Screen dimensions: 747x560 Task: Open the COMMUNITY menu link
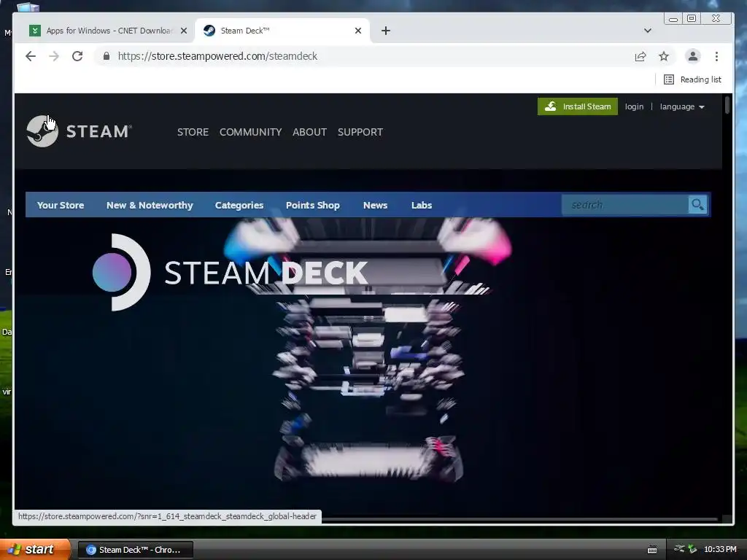251,132
